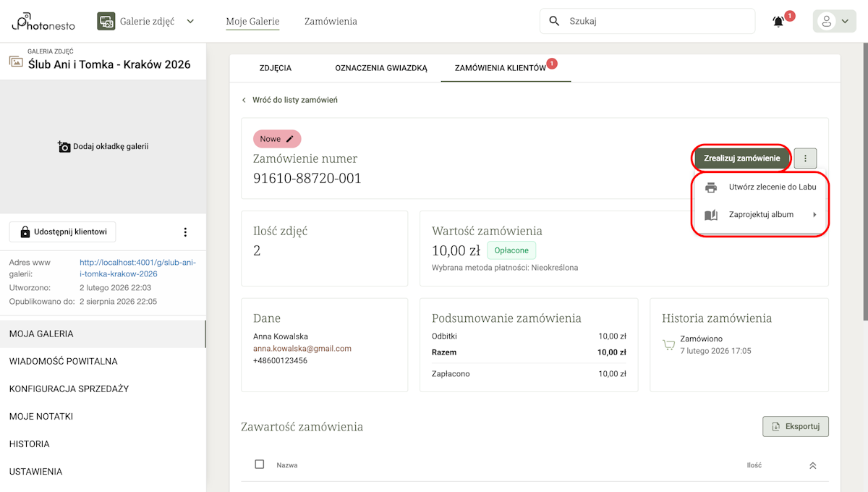Switch to the Zdjęcia tab
868x492 pixels.
[x=276, y=68]
